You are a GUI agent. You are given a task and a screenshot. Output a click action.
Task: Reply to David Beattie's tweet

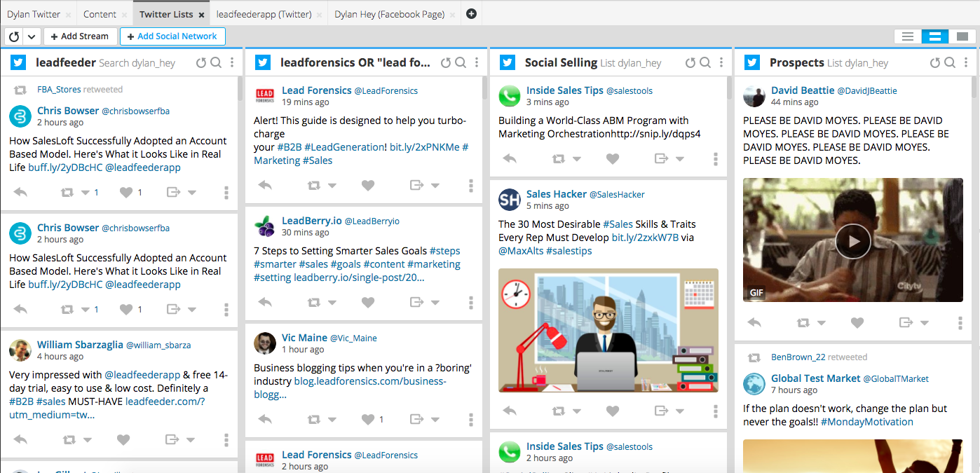754,323
